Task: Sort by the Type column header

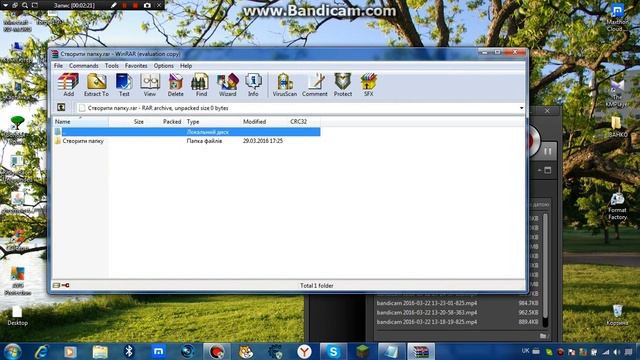Action: pos(211,122)
